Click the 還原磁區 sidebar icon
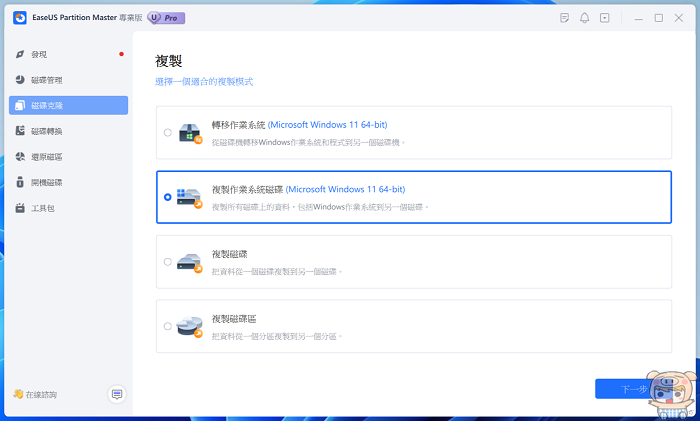The height and width of the screenshot is (421, 700). tap(20, 157)
